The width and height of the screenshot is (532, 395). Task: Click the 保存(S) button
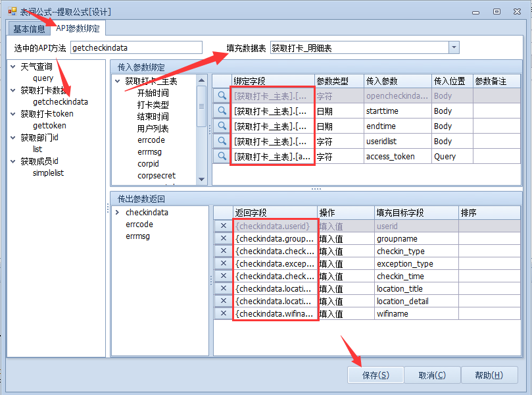(x=375, y=375)
